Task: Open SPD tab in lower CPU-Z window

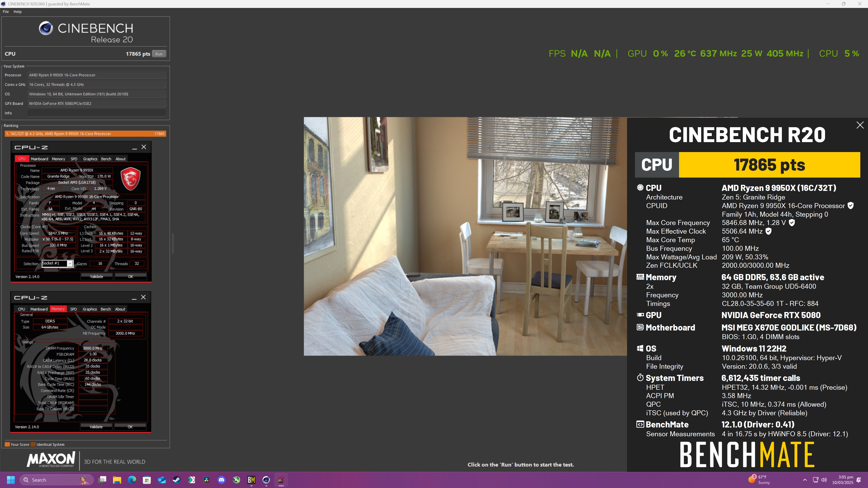Action: pos(73,309)
